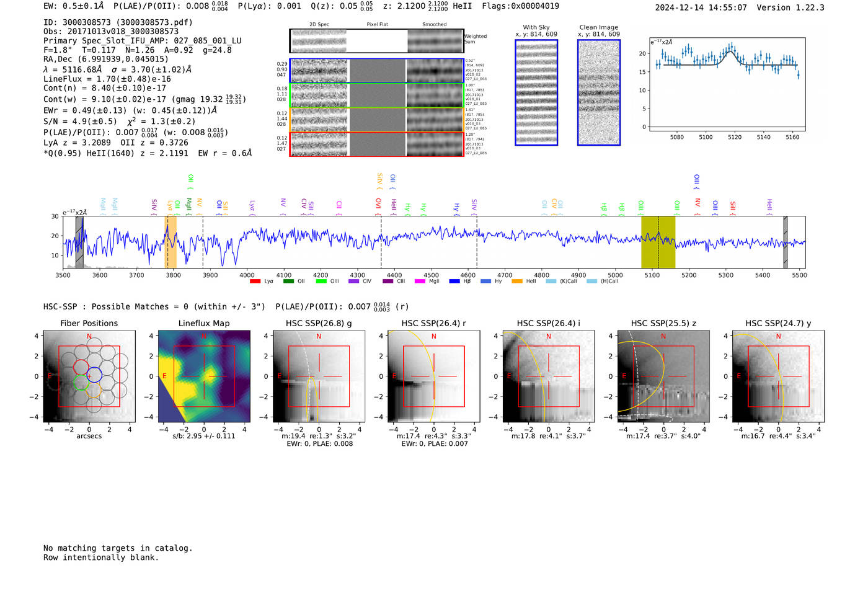This screenshot has width=868, height=591.
Task: Open the HSC SSP(26.4) r image
Action: (x=434, y=376)
